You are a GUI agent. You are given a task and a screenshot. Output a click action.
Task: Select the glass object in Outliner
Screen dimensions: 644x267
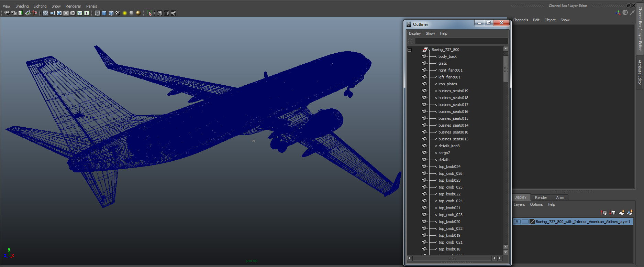pos(443,63)
